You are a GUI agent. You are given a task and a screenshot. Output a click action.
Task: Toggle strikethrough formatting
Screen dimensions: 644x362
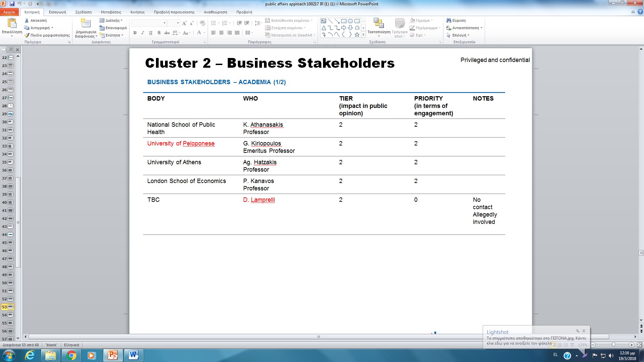tap(167, 33)
